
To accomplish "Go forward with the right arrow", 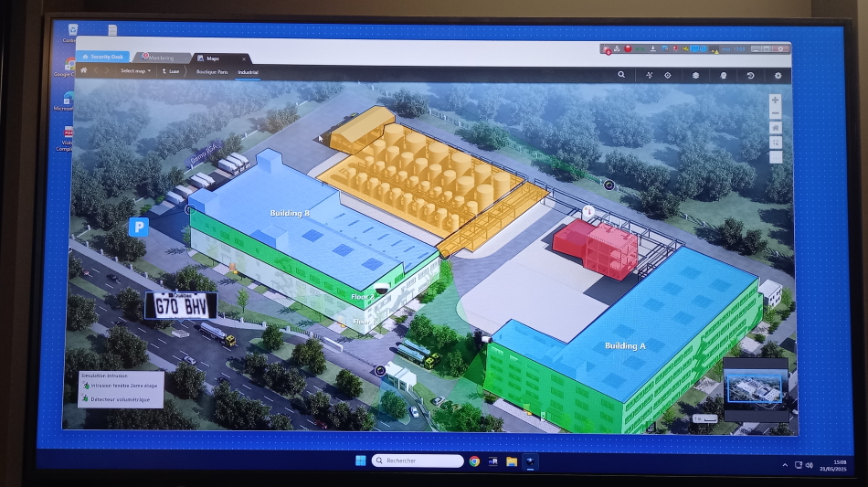I will (108, 70).
